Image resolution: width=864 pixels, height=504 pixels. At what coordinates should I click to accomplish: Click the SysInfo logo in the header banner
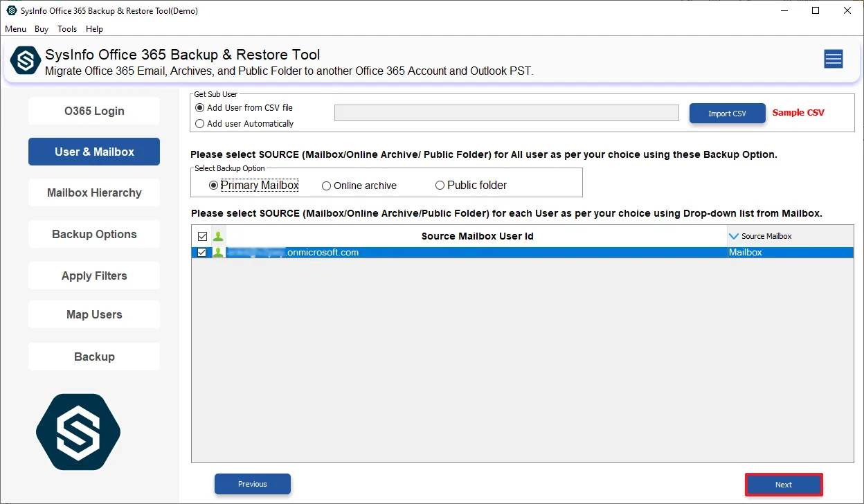pos(26,61)
